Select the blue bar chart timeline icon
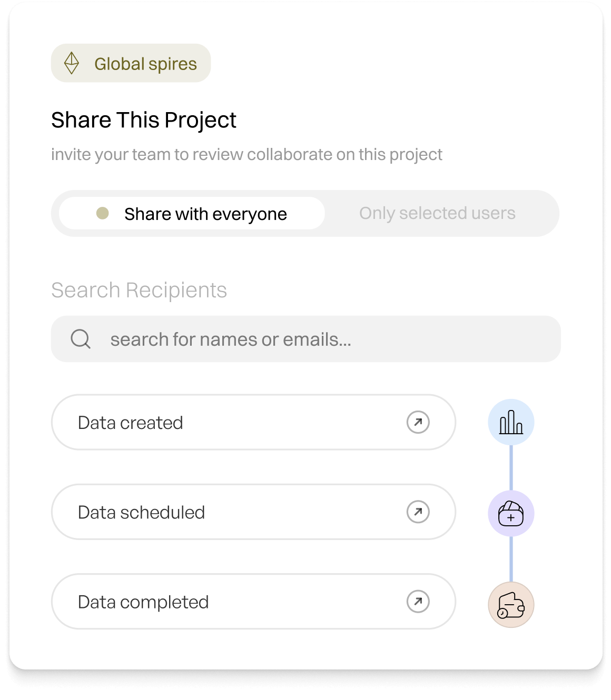The image size is (611, 700). (x=511, y=422)
